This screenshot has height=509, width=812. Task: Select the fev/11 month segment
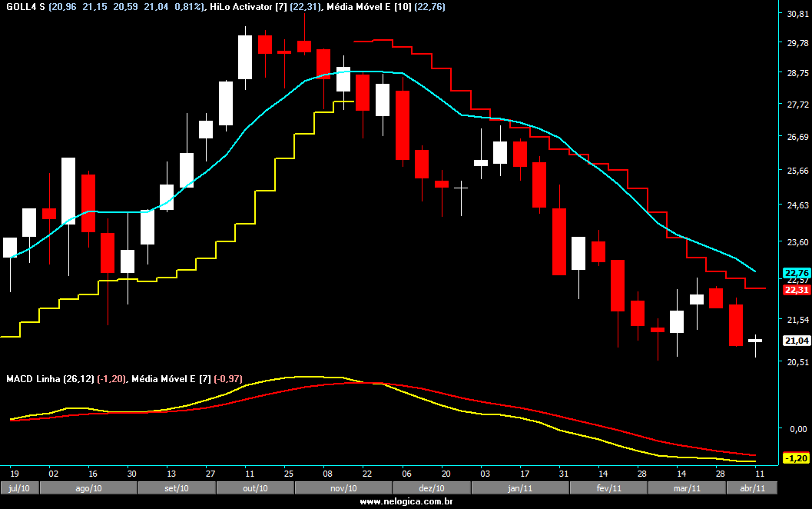pyautogui.click(x=608, y=488)
